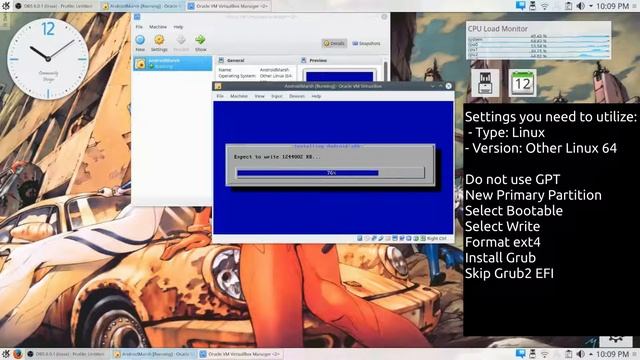Switch to AndroidMarsh task in the bottom panel

(x=154, y=354)
